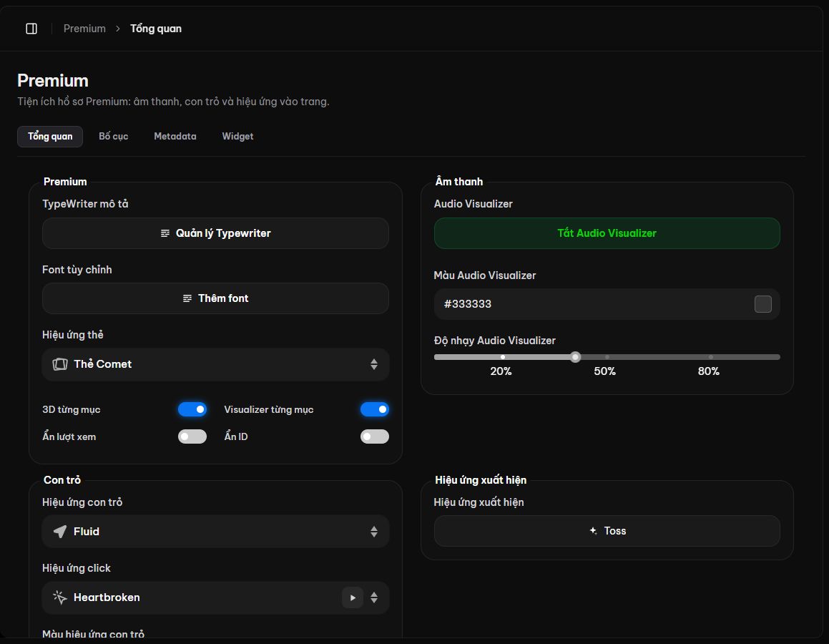Screen dimensions: 829x644
Task: Open the Toss appearance effect button
Action: coord(607,531)
